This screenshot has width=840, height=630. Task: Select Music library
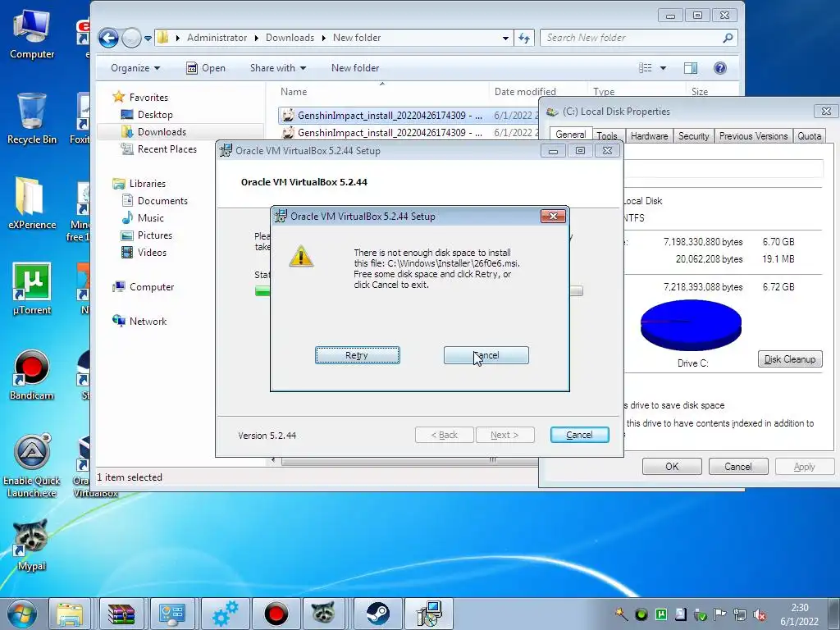pyautogui.click(x=151, y=218)
